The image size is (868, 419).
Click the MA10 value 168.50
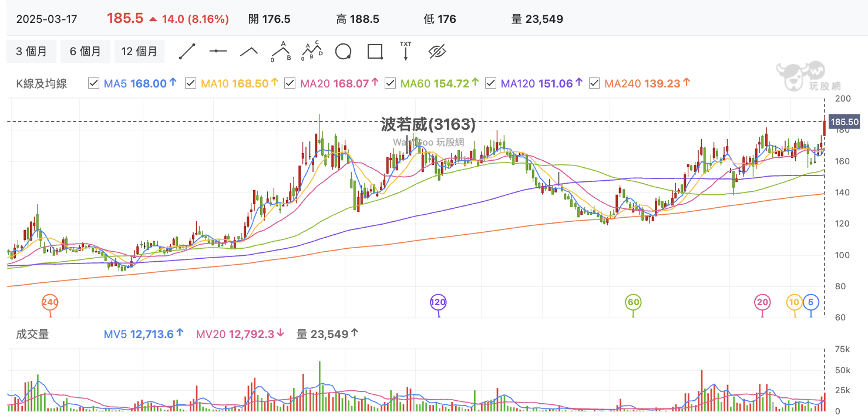point(250,83)
